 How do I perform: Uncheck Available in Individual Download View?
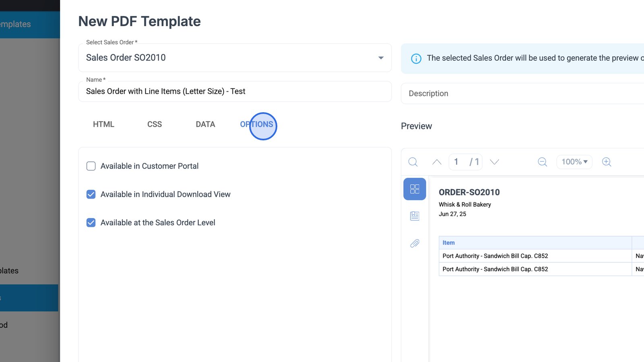(91, 194)
